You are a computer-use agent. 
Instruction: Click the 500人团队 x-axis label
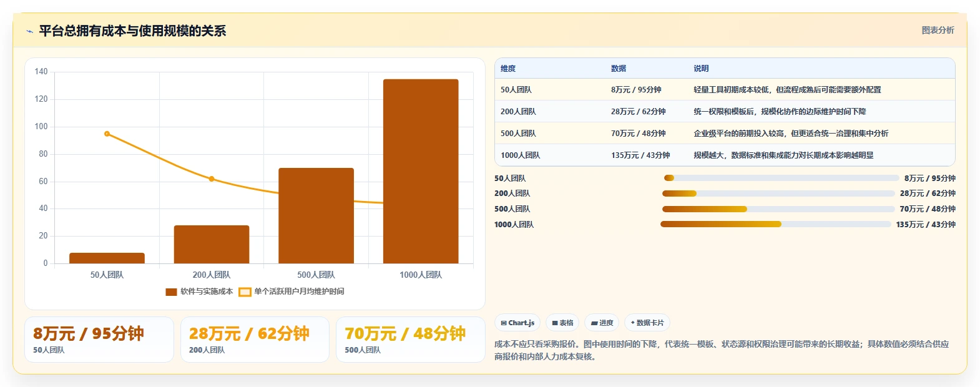pyautogui.click(x=316, y=275)
